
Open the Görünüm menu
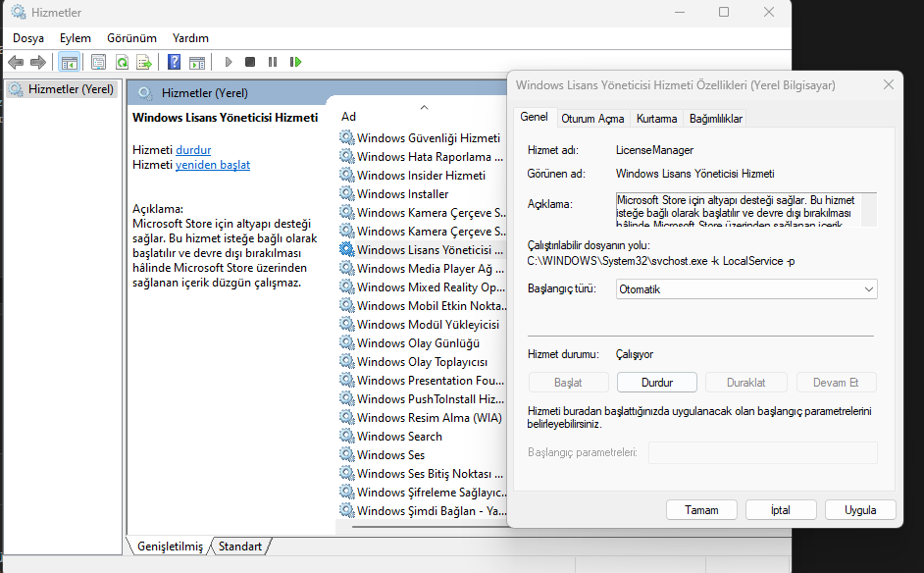[x=132, y=38]
